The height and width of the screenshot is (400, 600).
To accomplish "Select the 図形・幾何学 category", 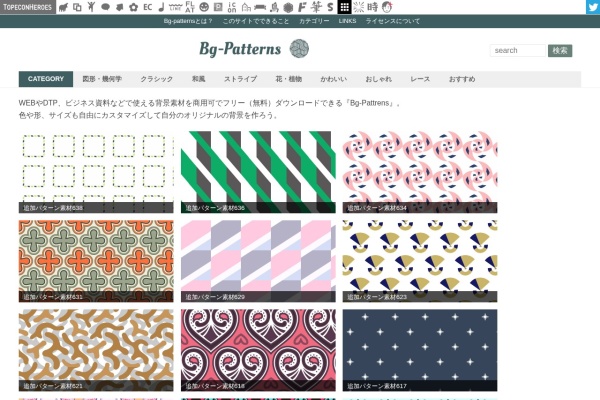I will point(102,79).
